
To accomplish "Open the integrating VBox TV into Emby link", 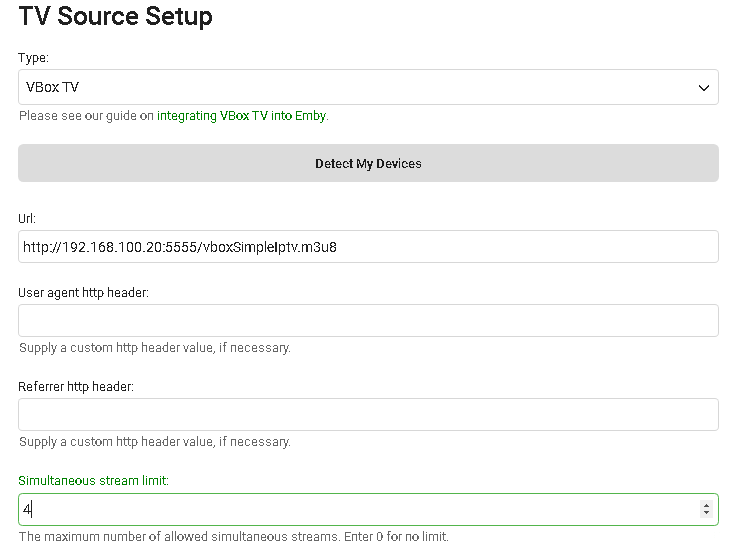I will 242,116.
